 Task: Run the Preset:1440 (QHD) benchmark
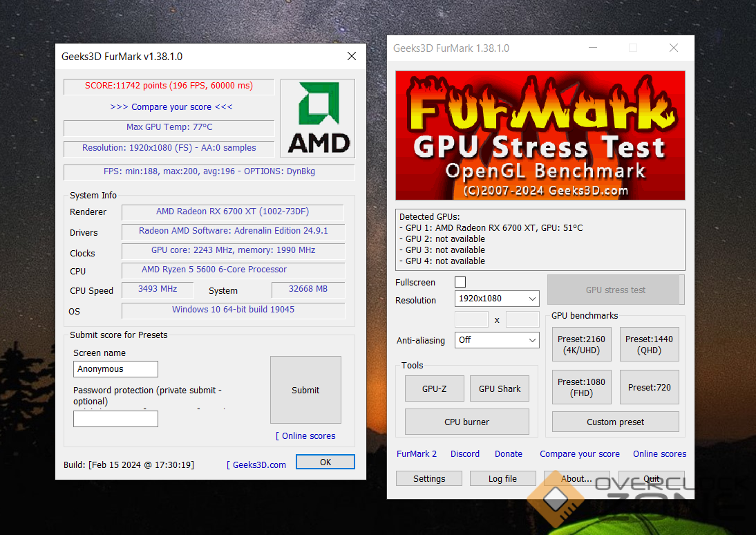click(649, 344)
